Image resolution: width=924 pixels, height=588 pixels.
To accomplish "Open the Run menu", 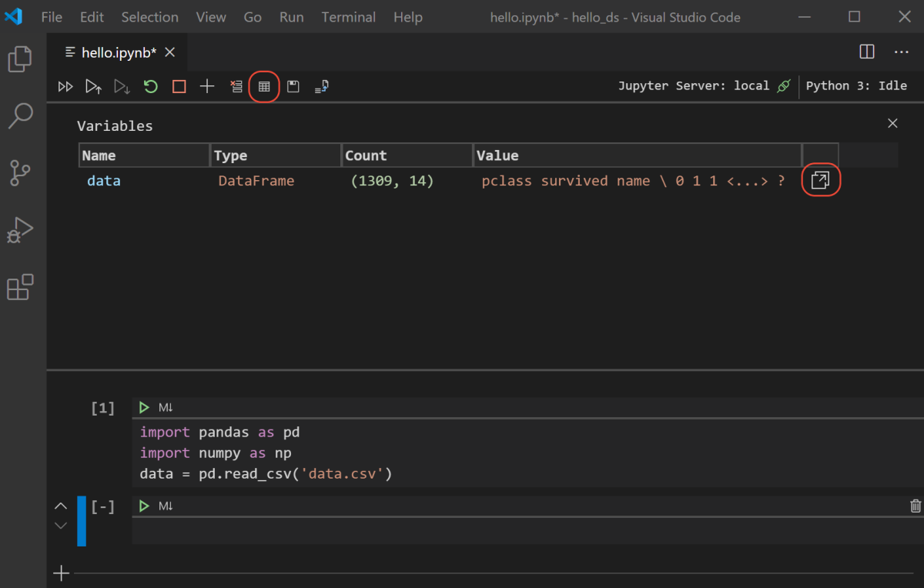I will click(x=291, y=17).
